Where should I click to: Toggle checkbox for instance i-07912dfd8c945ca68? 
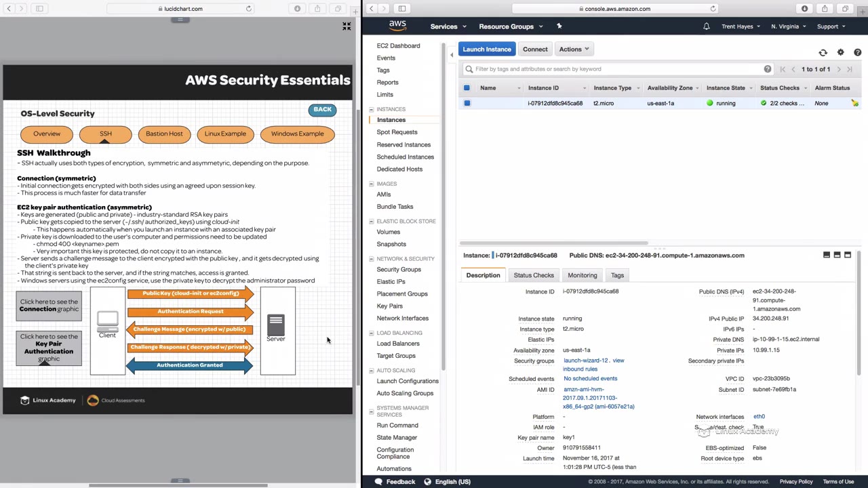pos(467,103)
